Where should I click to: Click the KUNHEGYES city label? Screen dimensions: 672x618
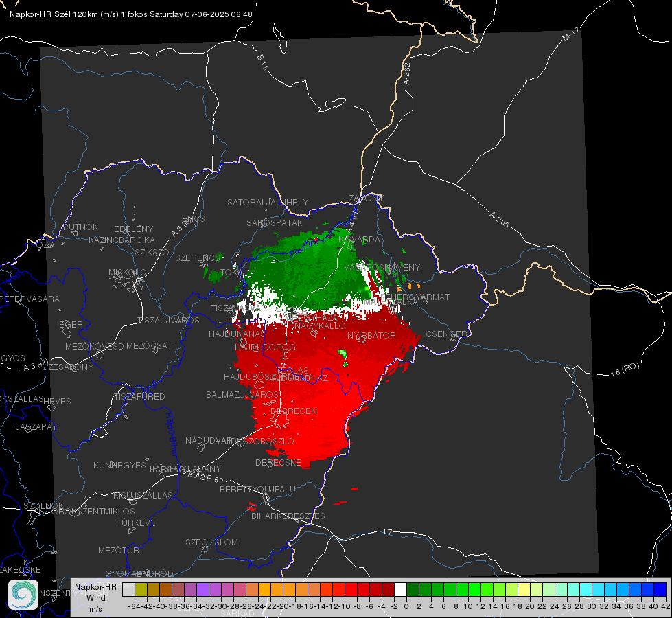(119, 466)
